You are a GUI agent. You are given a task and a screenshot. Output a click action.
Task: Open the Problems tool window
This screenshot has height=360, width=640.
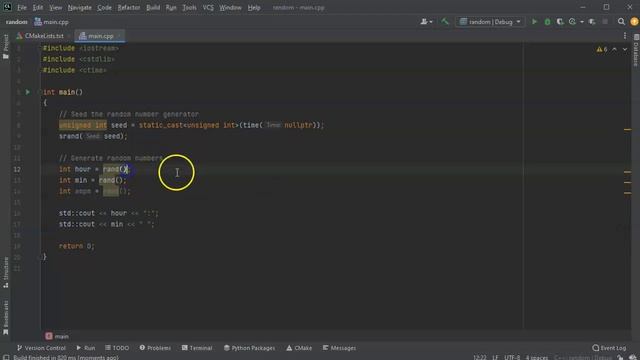coord(155,348)
